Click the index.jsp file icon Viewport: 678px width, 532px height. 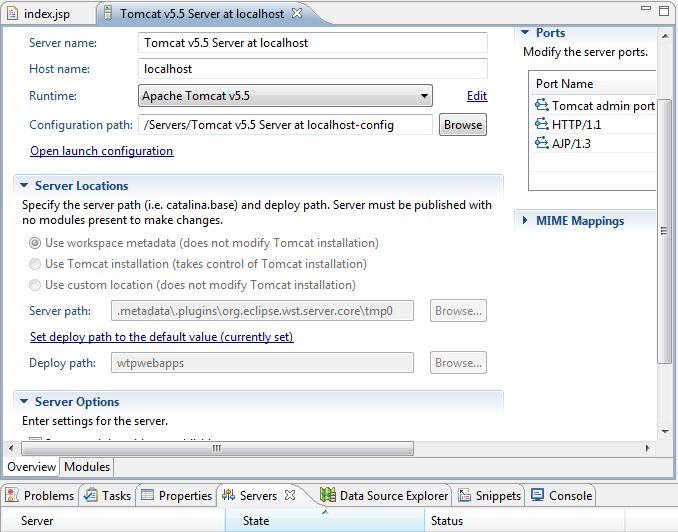coord(13,13)
